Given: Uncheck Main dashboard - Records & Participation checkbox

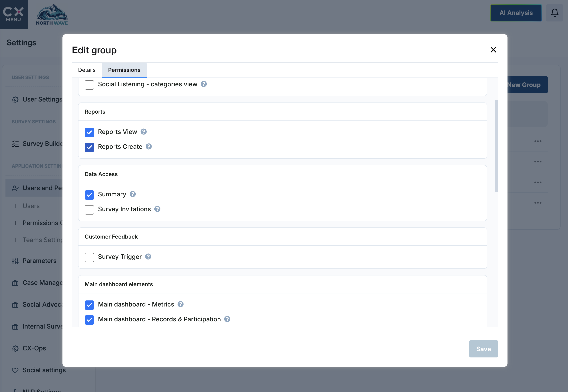Looking at the screenshot, I should pyautogui.click(x=89, y=320).
